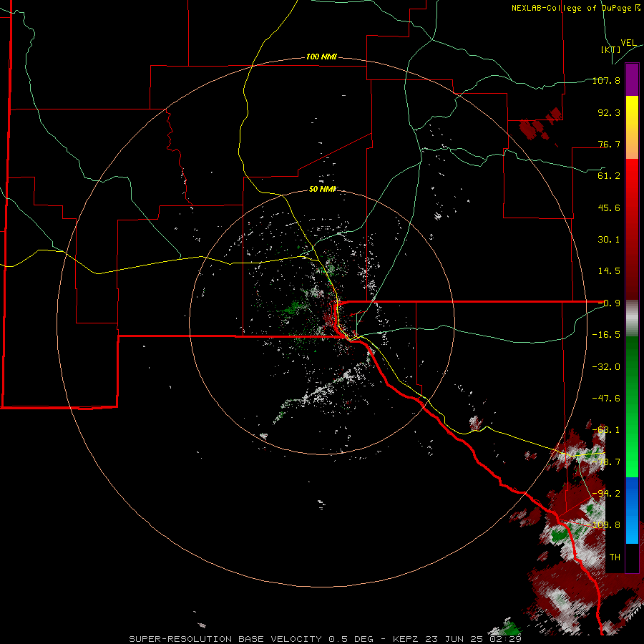The image size is (644, 644).
Task: Select the -94.2 velocity scale value
Action: pyautogui.click(x=606, y=494)
